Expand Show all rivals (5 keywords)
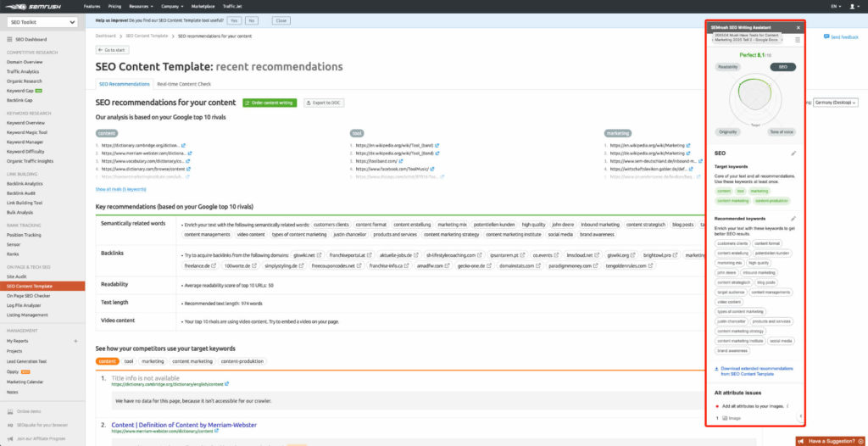This screenshot has height=446, width=868. click(120, 189)
